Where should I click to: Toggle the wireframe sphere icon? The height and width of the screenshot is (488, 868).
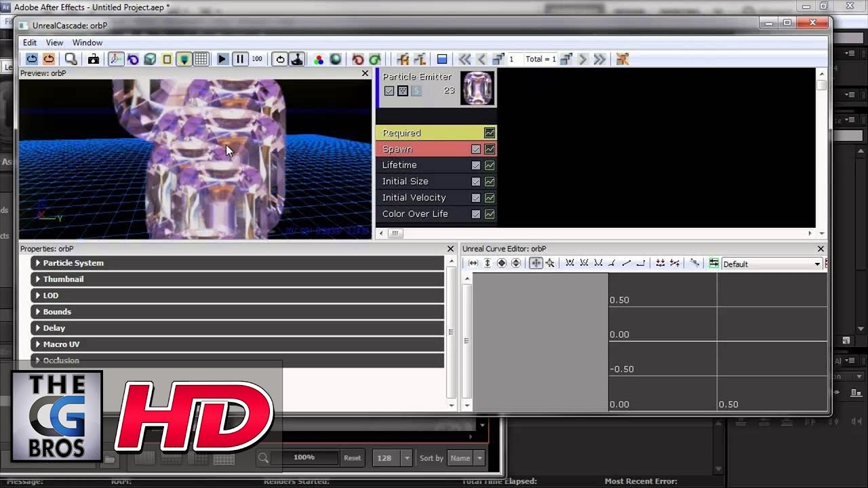coord(336,60)
